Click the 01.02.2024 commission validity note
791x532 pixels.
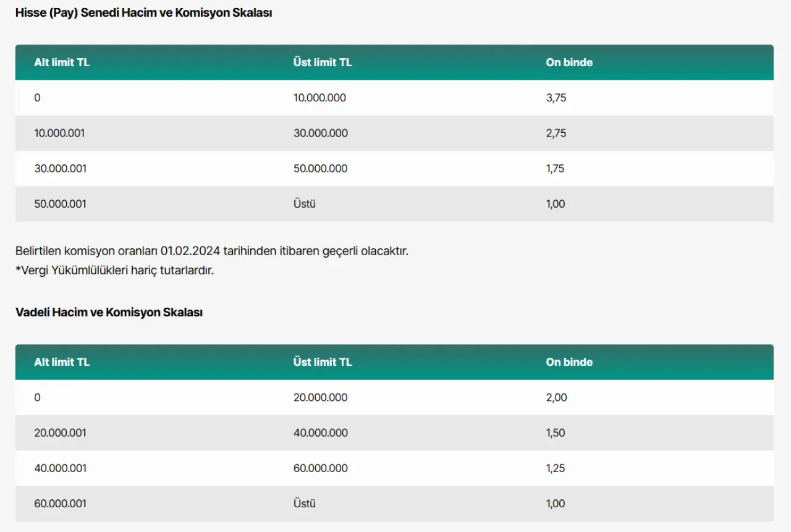(x=211, y=251)
